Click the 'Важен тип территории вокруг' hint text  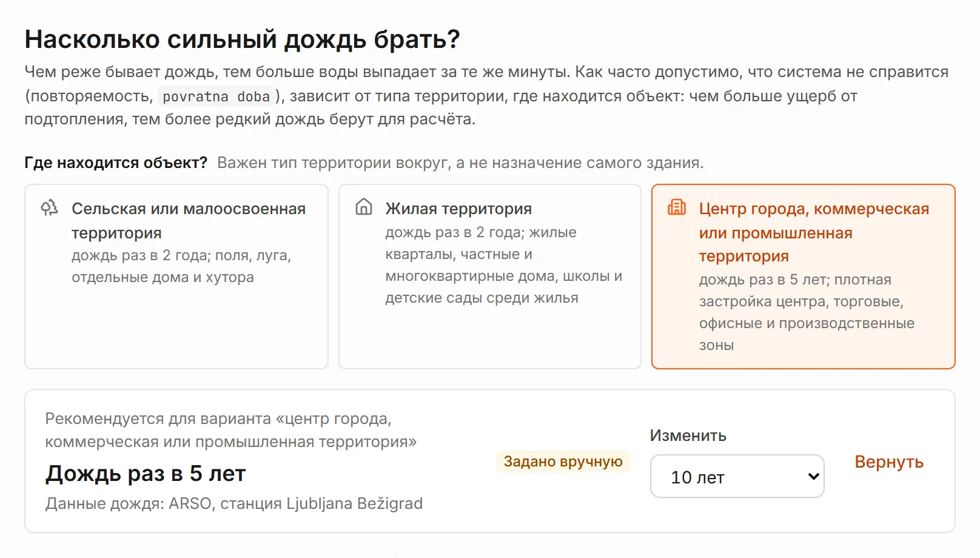(x=460, y=163)
